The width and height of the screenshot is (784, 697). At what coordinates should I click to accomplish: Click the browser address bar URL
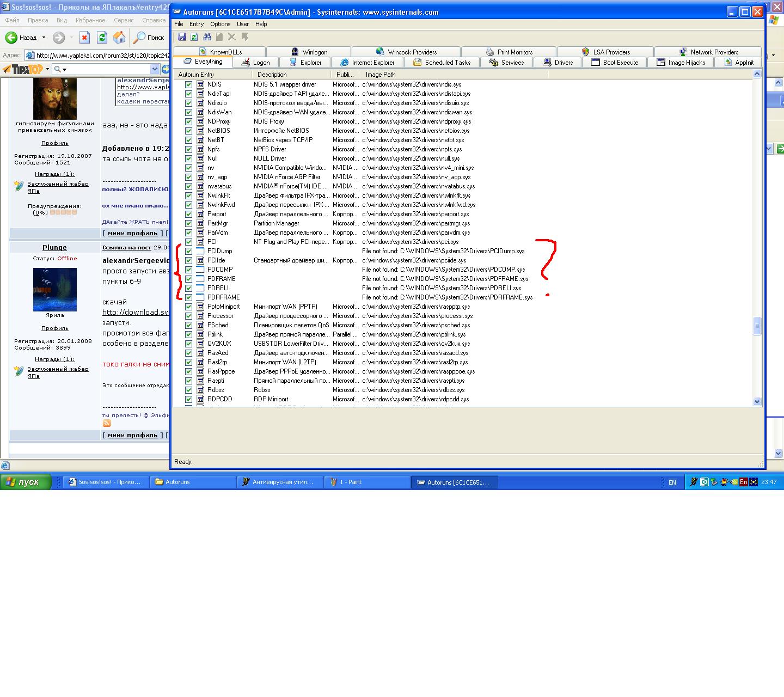click(103, 55)
